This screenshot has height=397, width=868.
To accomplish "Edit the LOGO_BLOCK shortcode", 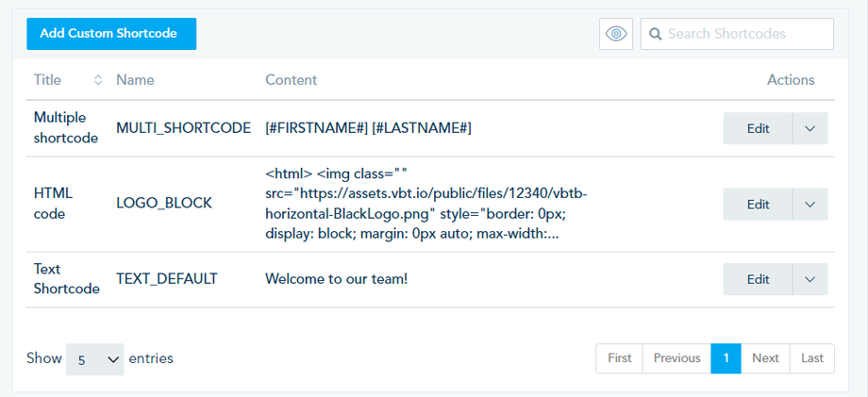I will [758, 204].
